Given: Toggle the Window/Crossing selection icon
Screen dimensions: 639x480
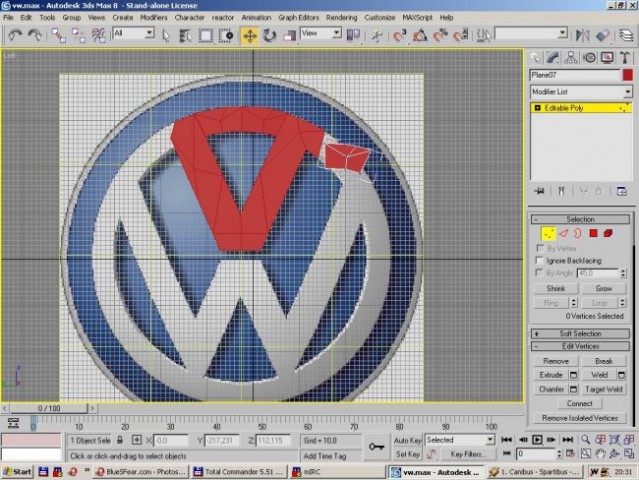Looking at the screenshot, I should pyautogui.click(x=226, y=36).
